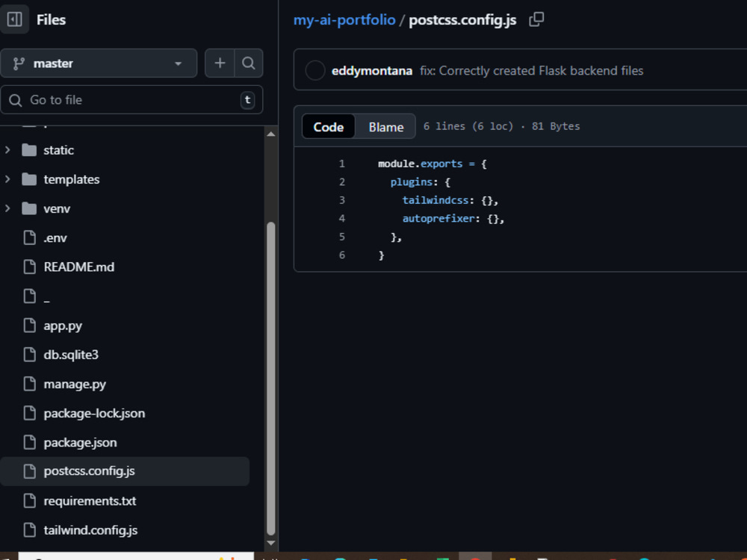
Task: Click line number 1
Action: click(x=341, y=164)
